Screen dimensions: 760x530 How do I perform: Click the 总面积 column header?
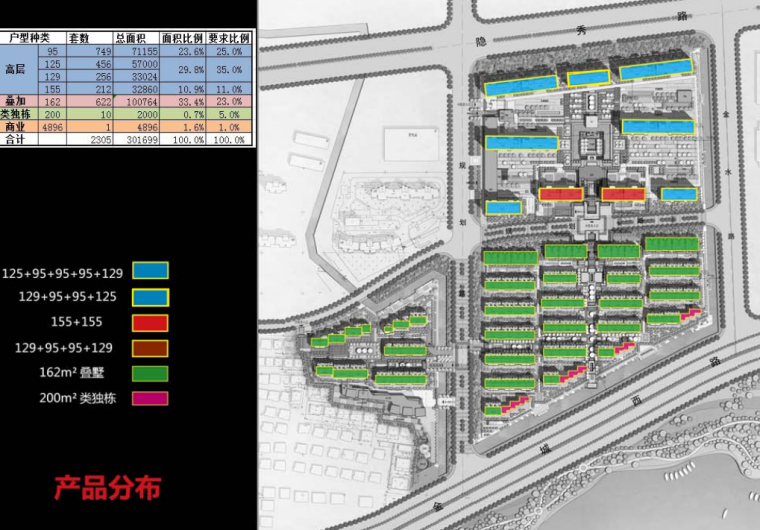[132, 36]
